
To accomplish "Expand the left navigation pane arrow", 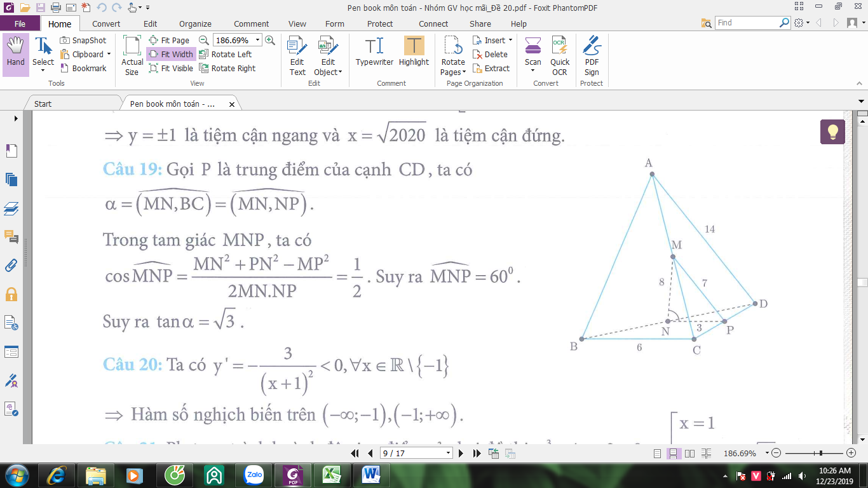I will (16, 118).
